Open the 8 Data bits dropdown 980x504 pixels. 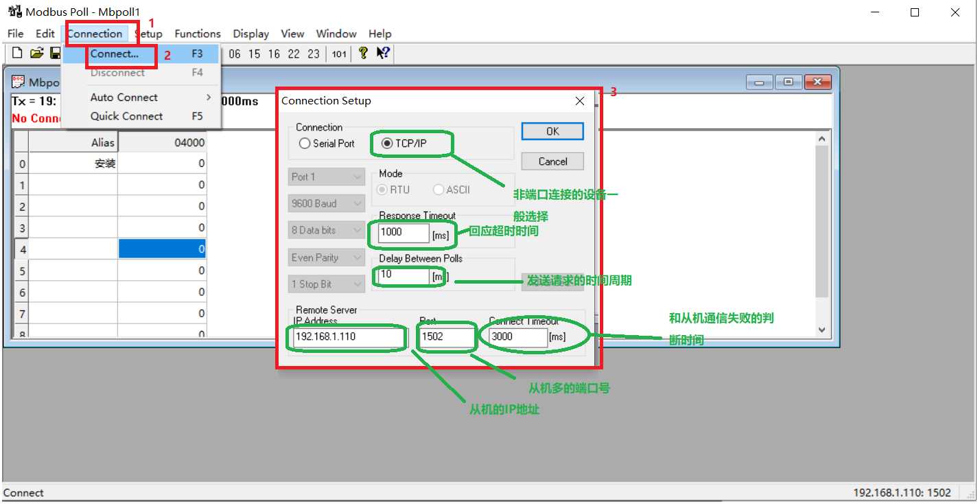pyautogui.click(x=327, y=231)
